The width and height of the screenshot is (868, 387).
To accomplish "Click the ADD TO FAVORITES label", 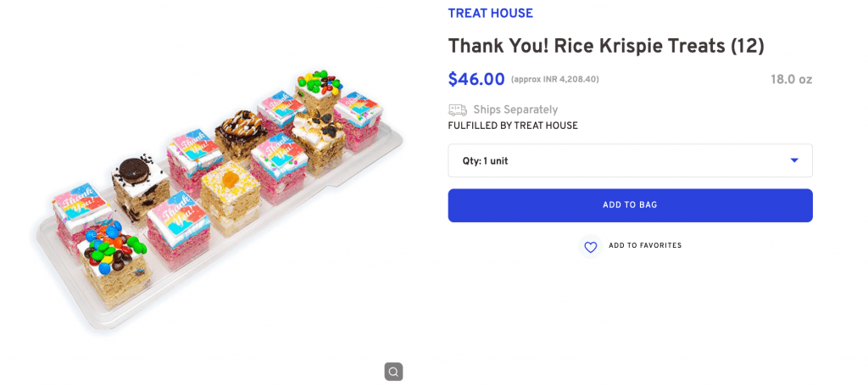I will (645, 246).
